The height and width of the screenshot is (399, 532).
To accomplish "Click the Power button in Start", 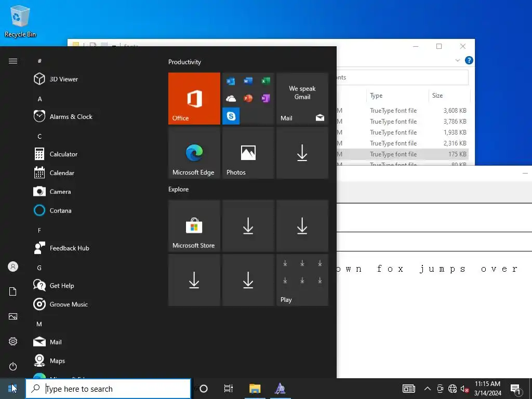I will [x=13, y=366].
